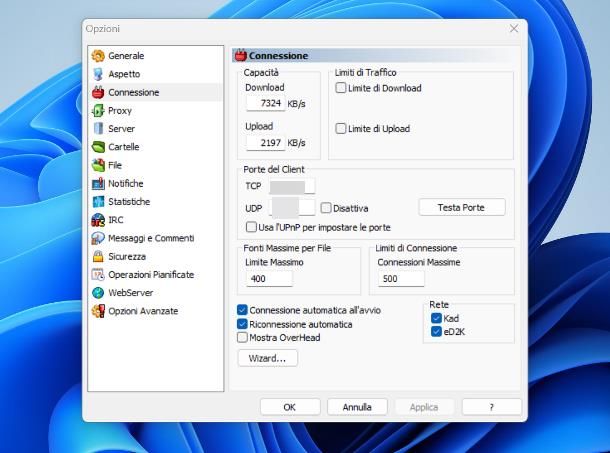This screenshot has width=610, height=453.
Task: Launch the Wizard... button
Action: pyautogui.click(x=268, y=358)
